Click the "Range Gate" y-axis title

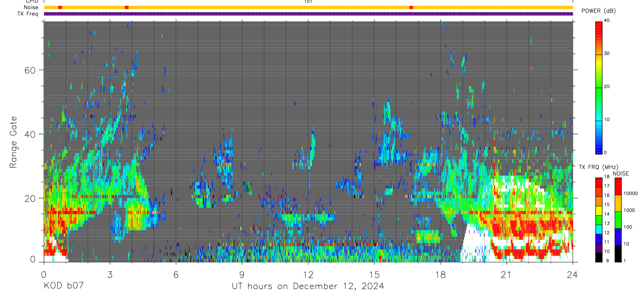[14, 142]
